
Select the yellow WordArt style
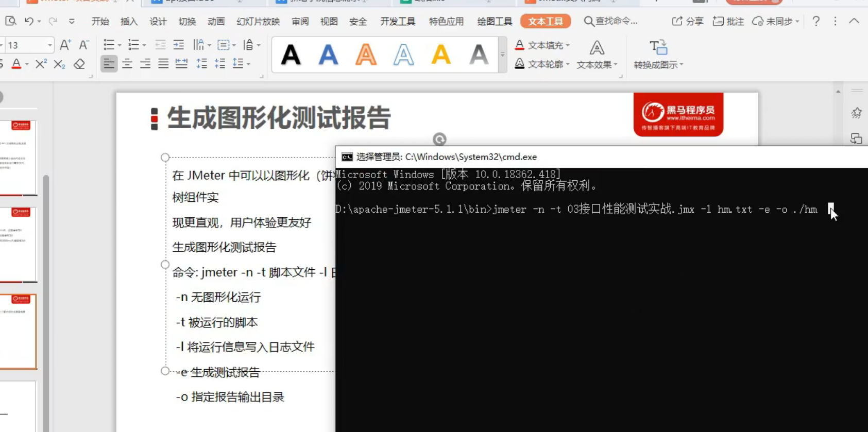pos(441,55)
